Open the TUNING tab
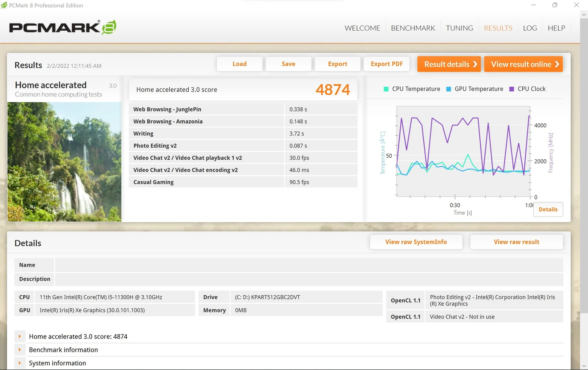 pyautogui.click(x=459, y=28)
